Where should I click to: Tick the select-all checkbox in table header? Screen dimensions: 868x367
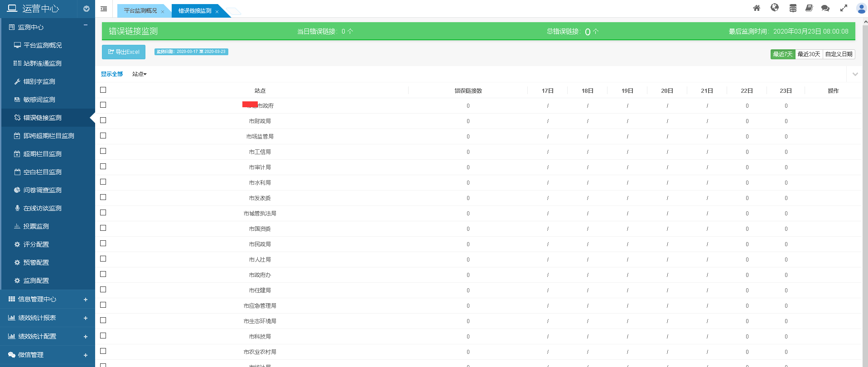point(103,90)
